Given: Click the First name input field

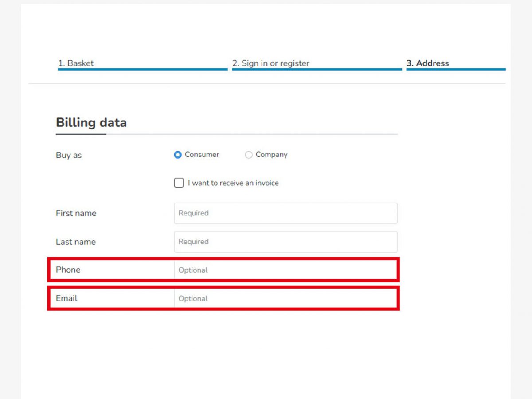Looking at the screenshot, I should [286, 213].
